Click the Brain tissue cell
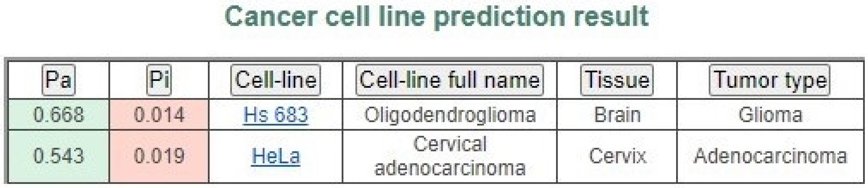This screenshot has width=868, height=188. pyautogui.click(x=617, y=115)
